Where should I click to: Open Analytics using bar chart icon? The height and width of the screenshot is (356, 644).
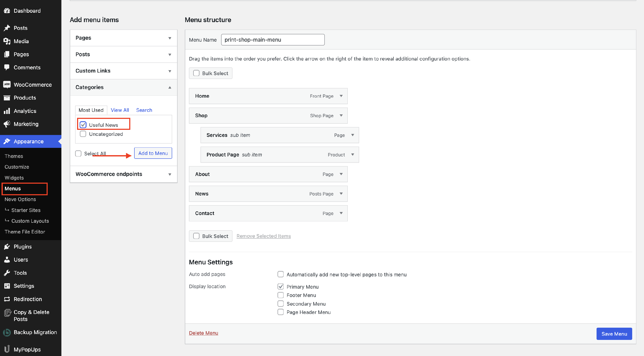[x=7, y=111]
